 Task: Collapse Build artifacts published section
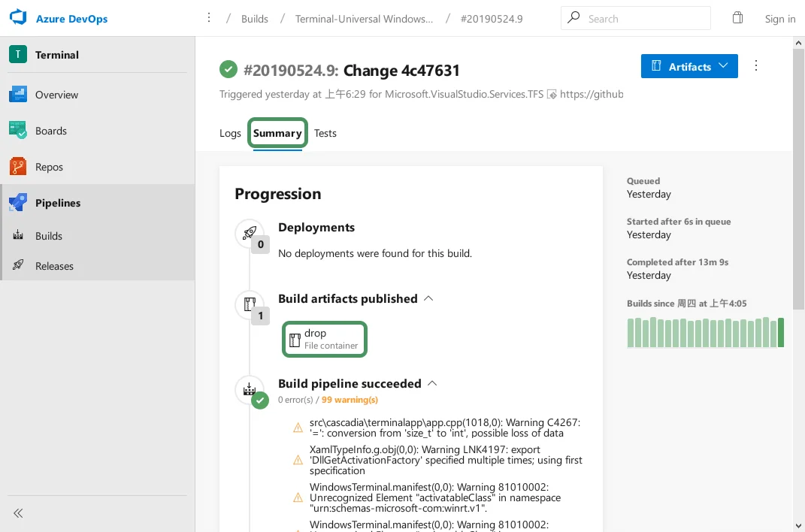coord(428,298)
